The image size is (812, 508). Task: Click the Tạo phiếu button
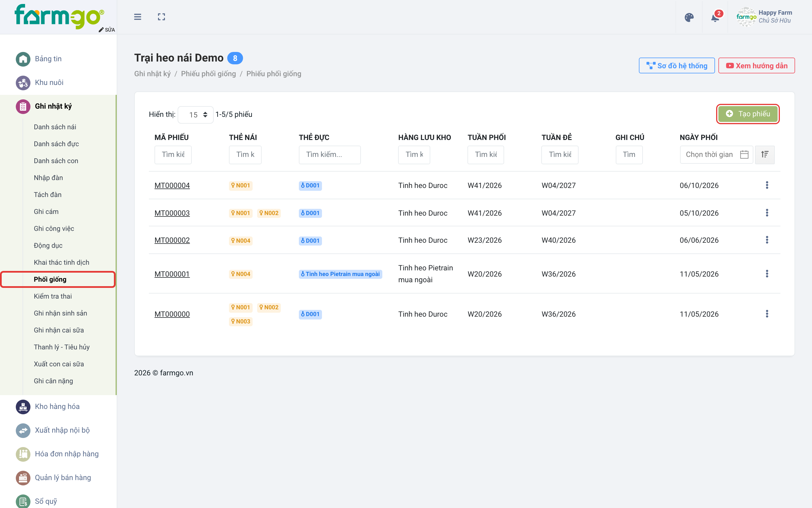(x=748, y=114)
